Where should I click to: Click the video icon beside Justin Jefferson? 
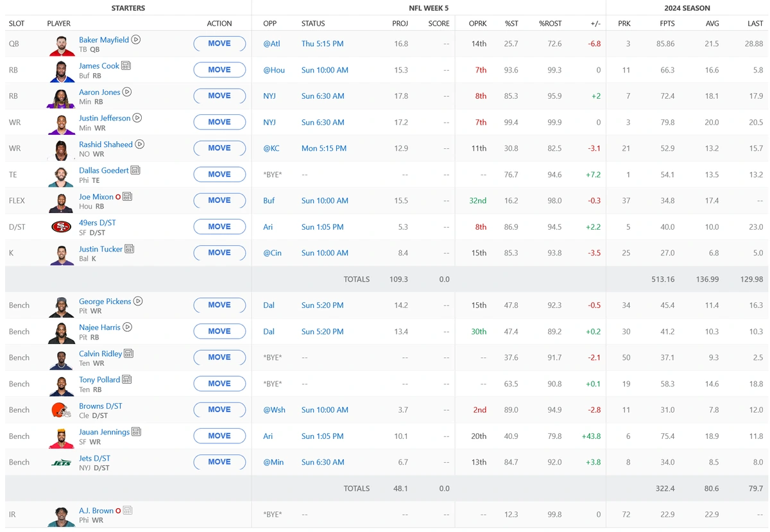(x=137, y=118)
